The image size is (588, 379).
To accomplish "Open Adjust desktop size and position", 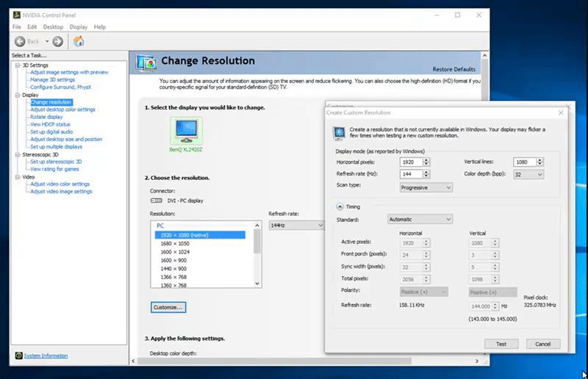I will 66,139.
